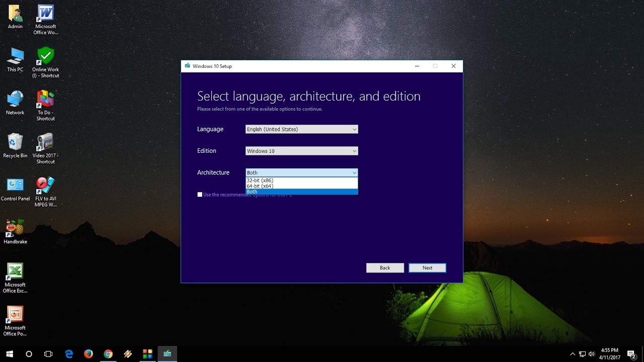Open the Control Panel desktop icon

click(15, 189)
